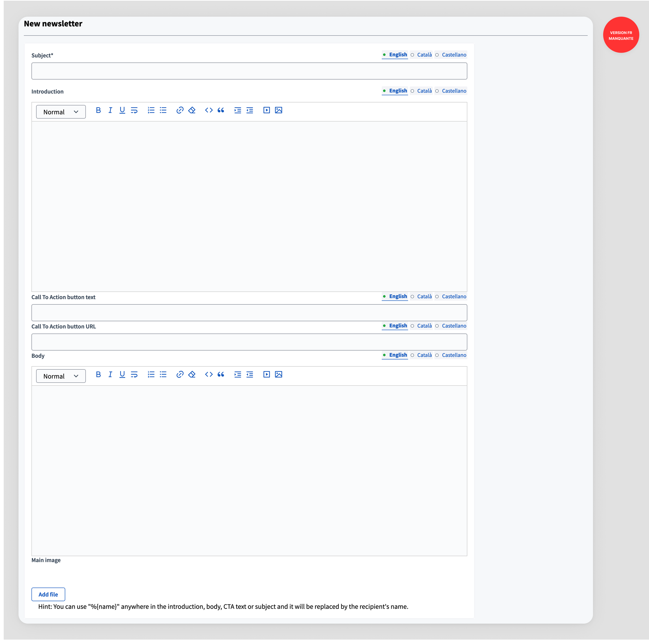Insert ordered list in Body editor
The width and height of the screenshot is (649, 644).
(151, 374)
